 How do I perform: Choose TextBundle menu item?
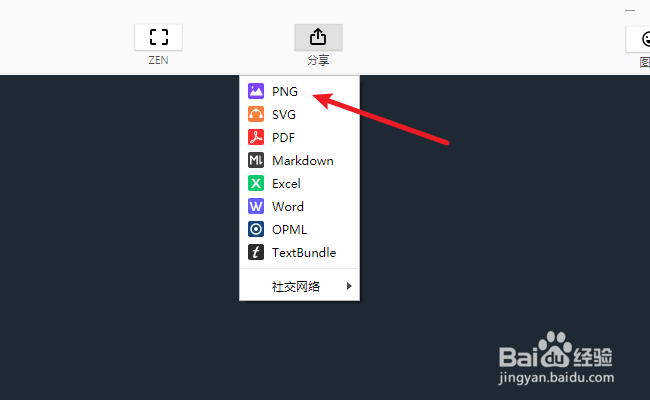pyautogui.click(x=299, y=252)
